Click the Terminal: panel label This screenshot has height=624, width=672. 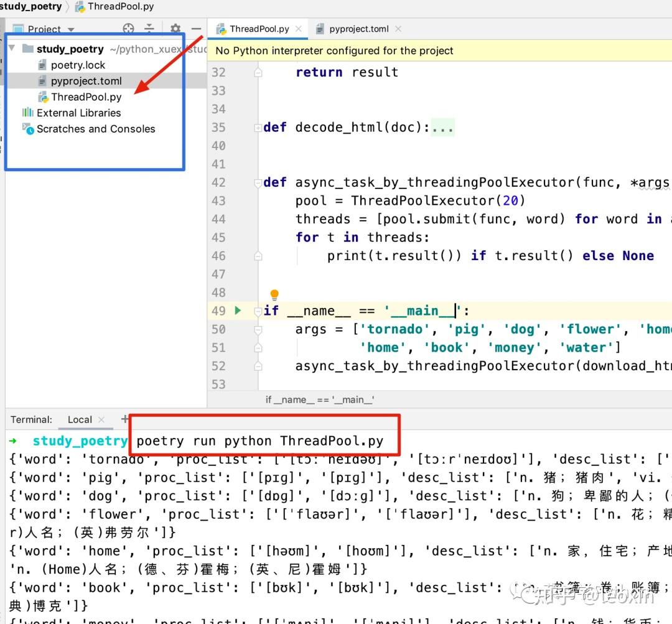pos(31,419)
